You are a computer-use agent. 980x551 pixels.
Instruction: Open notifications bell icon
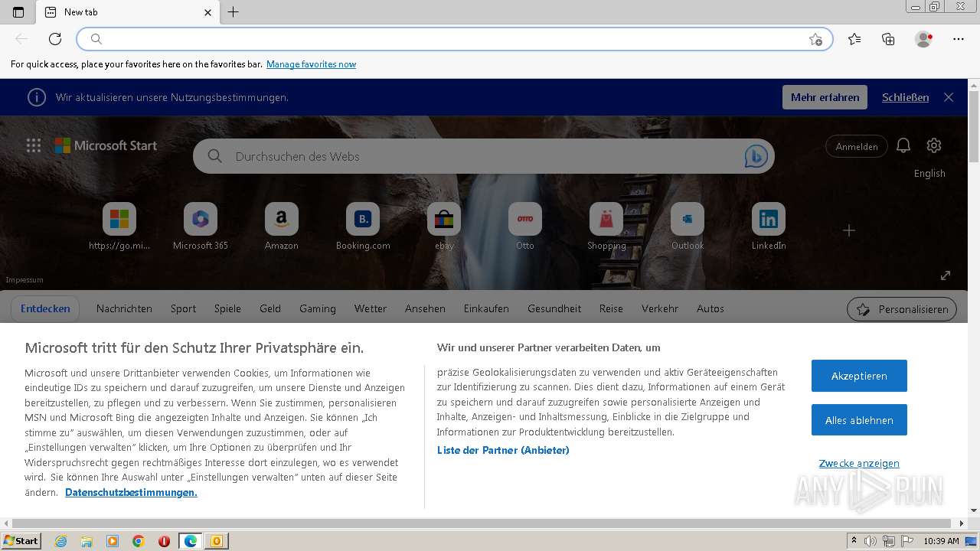coord(903,145)
